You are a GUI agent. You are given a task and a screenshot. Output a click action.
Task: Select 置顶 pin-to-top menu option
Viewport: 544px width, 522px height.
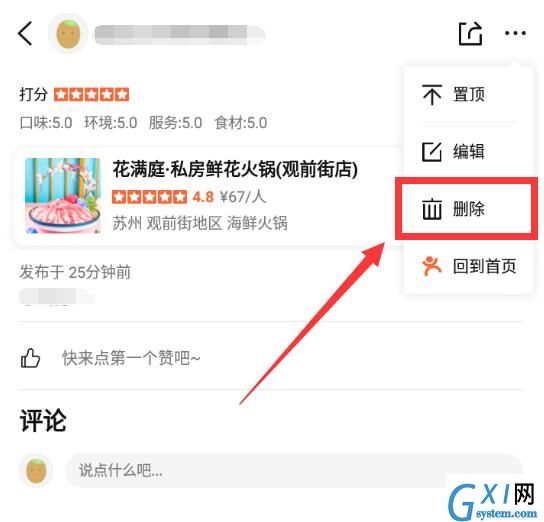point(468,94)
